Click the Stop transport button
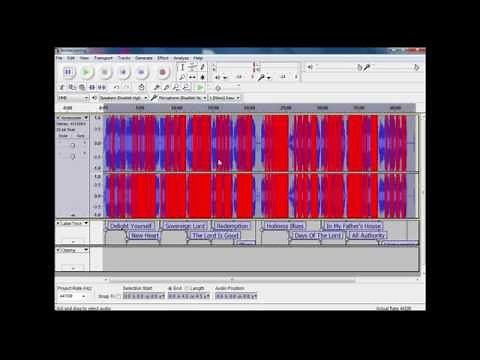Screen dimensions: 480x360 (105, 72)
